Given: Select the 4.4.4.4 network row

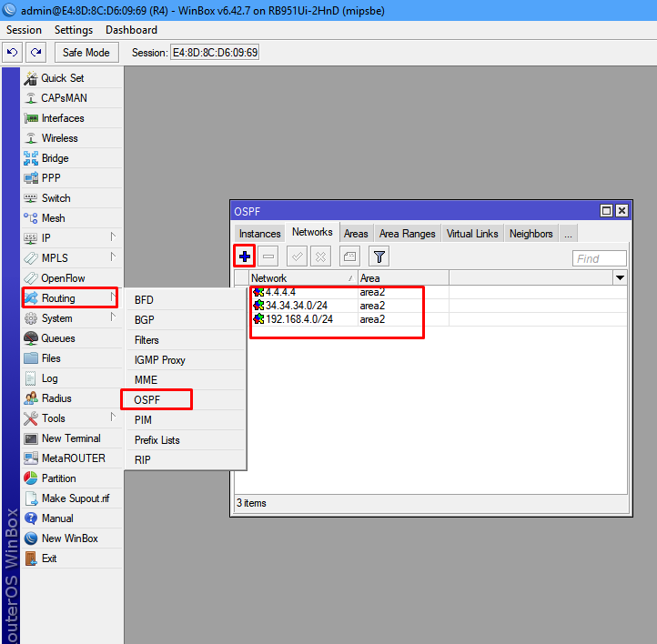Looking at the screenshot, I should 430,292.
